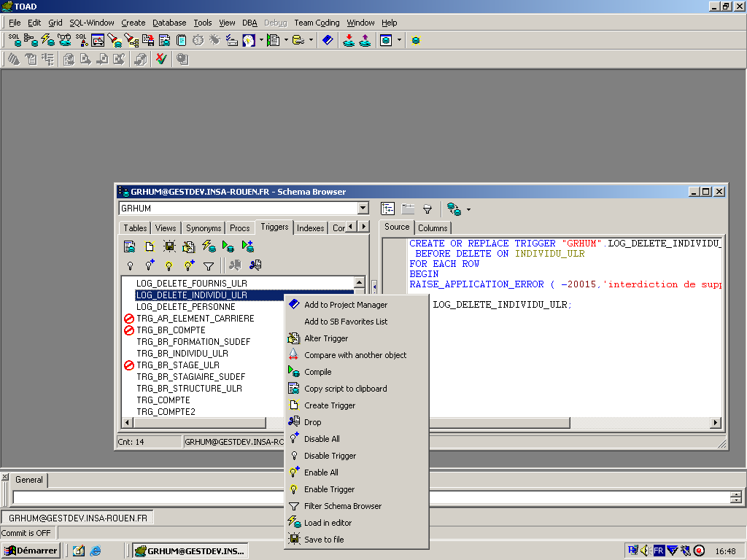Click the red and green checkmark toolbar icon
This screenshot has height=560, width=747.
161,59
